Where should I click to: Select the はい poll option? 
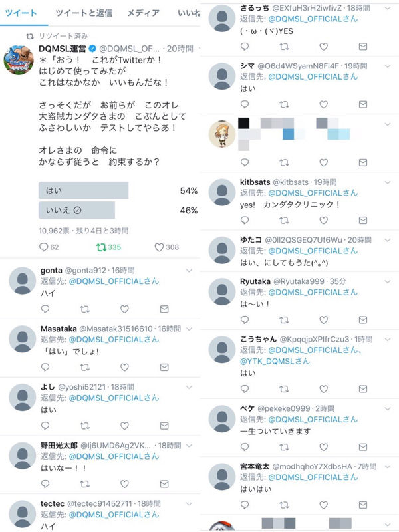click(x=84, y=190)
